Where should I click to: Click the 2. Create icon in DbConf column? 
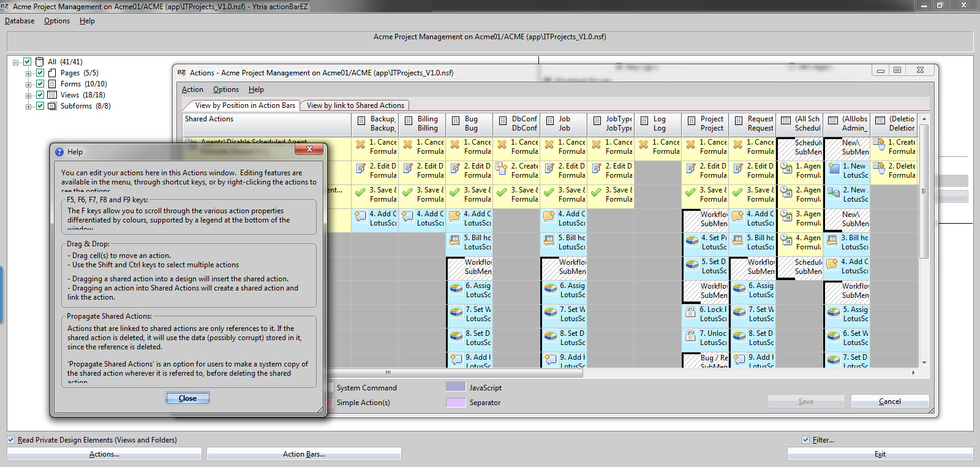coord(502,168)
